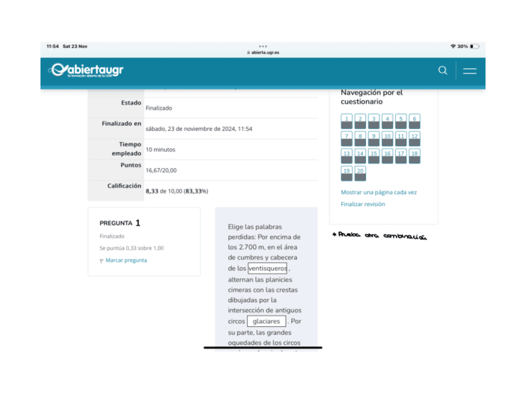Screen dimensions: 526x420
Task: Go to question 2 in navigation
Action: [360, 122]
